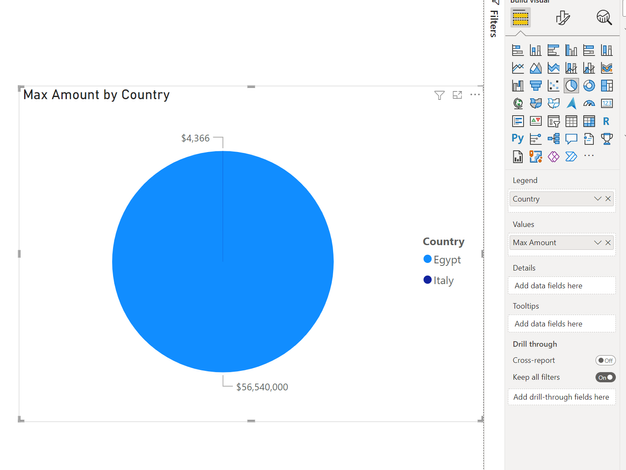Open More options on the chart header

[475, 95]
